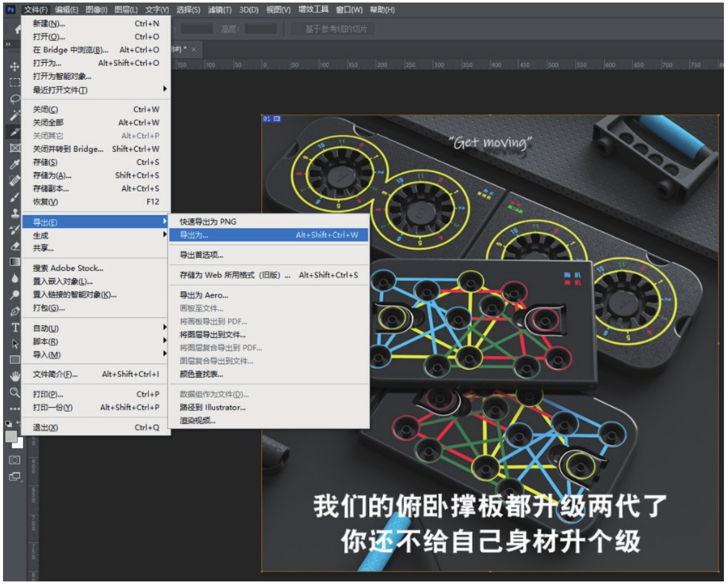
Task: Select the Healing Brush tool
Action: 15,180
